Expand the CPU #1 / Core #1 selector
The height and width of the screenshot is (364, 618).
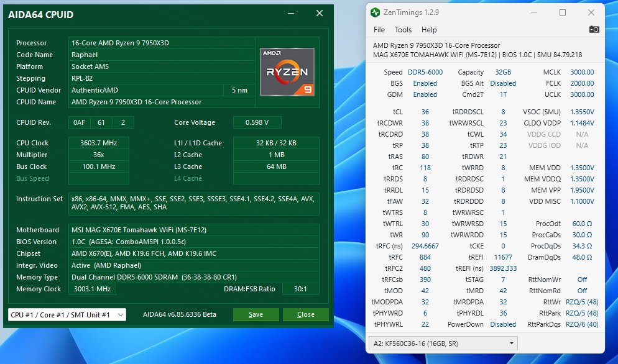67,315
